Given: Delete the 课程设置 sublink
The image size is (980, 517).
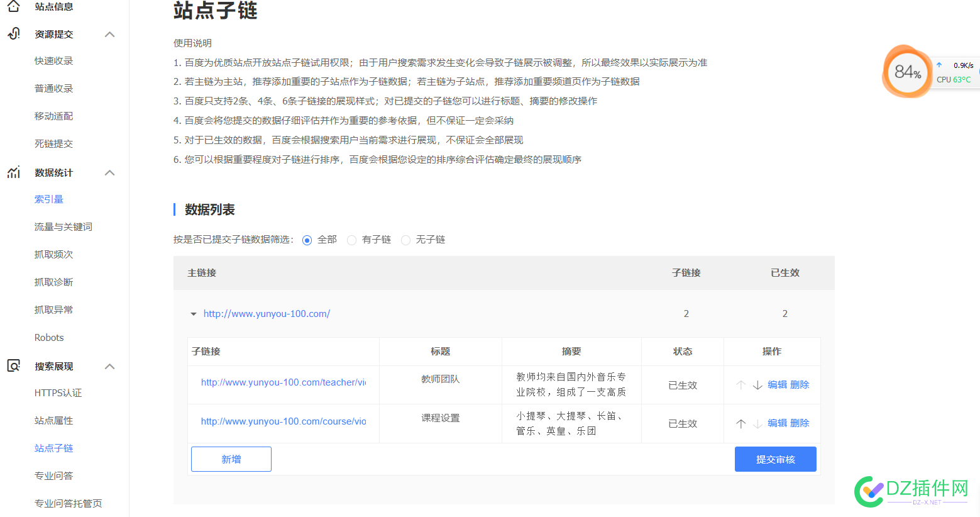Looking at the screenshot, I should coord(800,423).
